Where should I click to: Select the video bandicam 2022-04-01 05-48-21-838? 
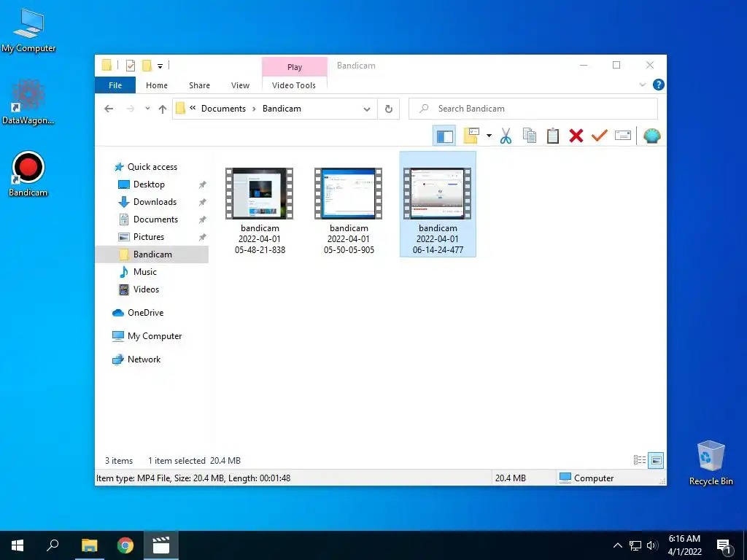point(260,211)
